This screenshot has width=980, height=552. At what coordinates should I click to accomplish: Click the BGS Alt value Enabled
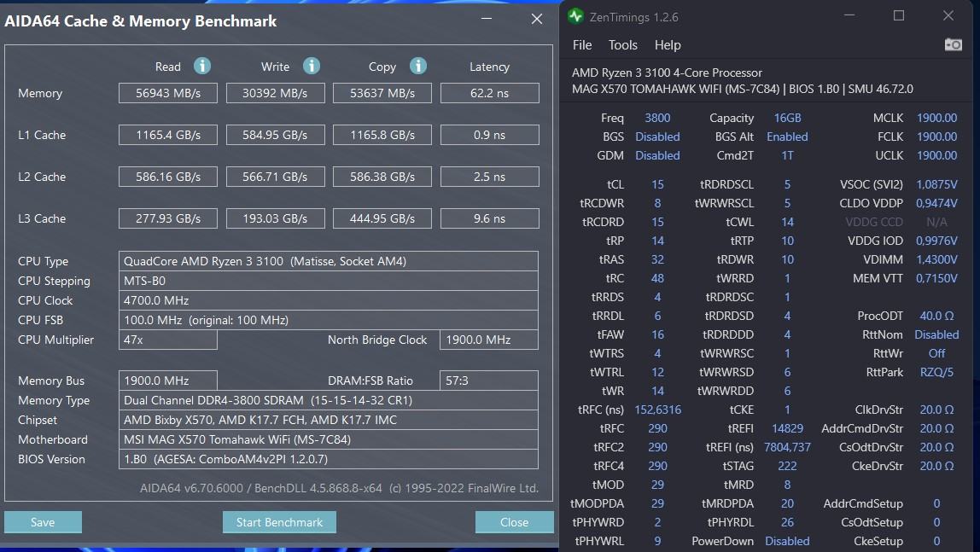point(787,137)
